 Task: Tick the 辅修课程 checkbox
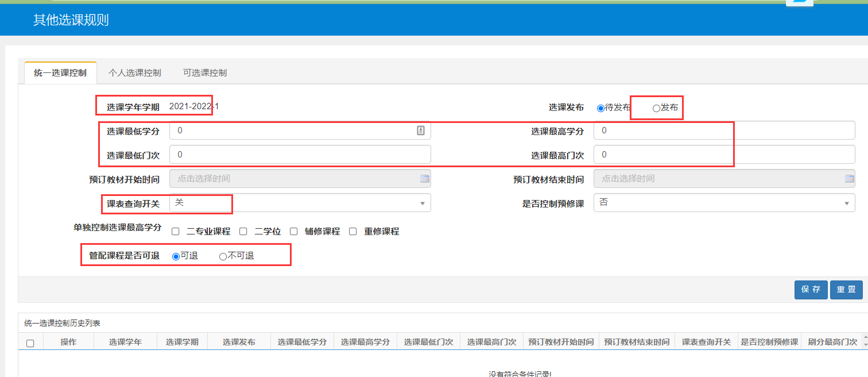point(293,232)
